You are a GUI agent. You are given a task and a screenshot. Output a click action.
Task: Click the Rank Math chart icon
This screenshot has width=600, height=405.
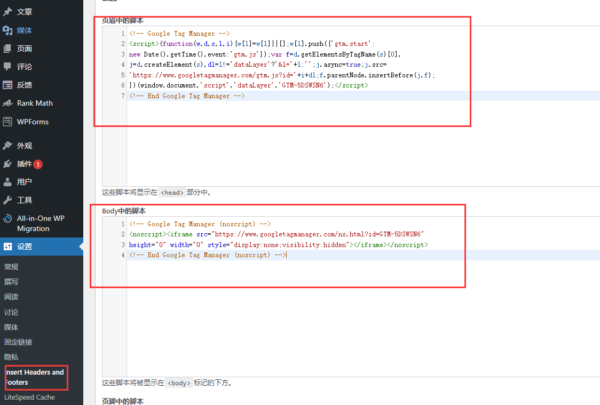coord(7,103)
